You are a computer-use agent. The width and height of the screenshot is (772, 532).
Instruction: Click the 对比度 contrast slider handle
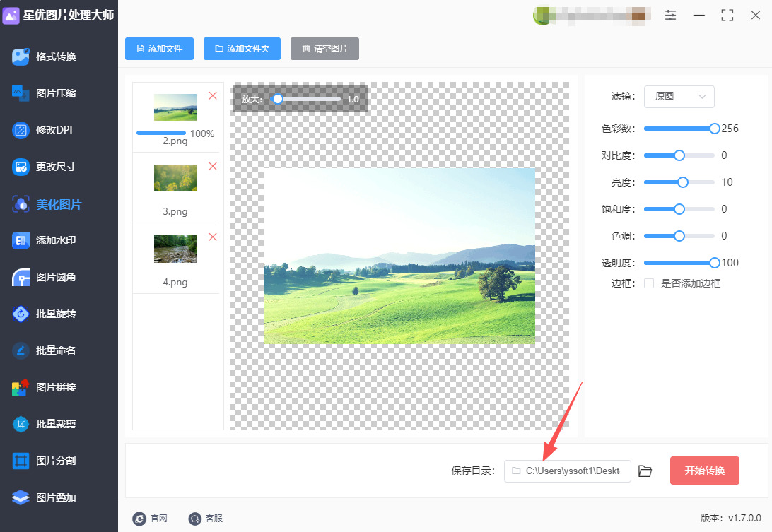679,155
